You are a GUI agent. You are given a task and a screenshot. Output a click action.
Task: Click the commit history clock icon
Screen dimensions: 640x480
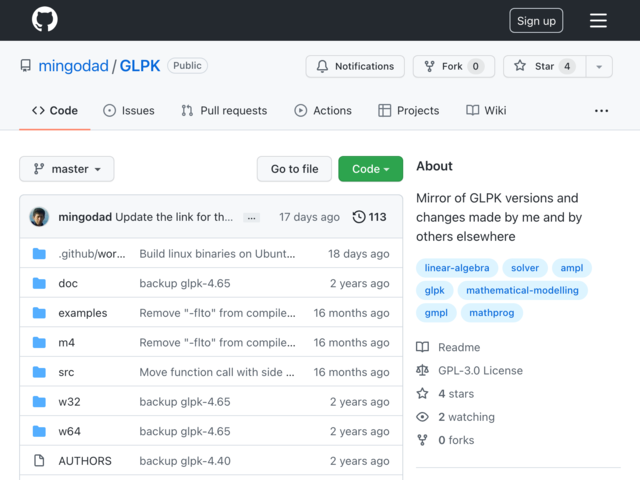(359, 217)
